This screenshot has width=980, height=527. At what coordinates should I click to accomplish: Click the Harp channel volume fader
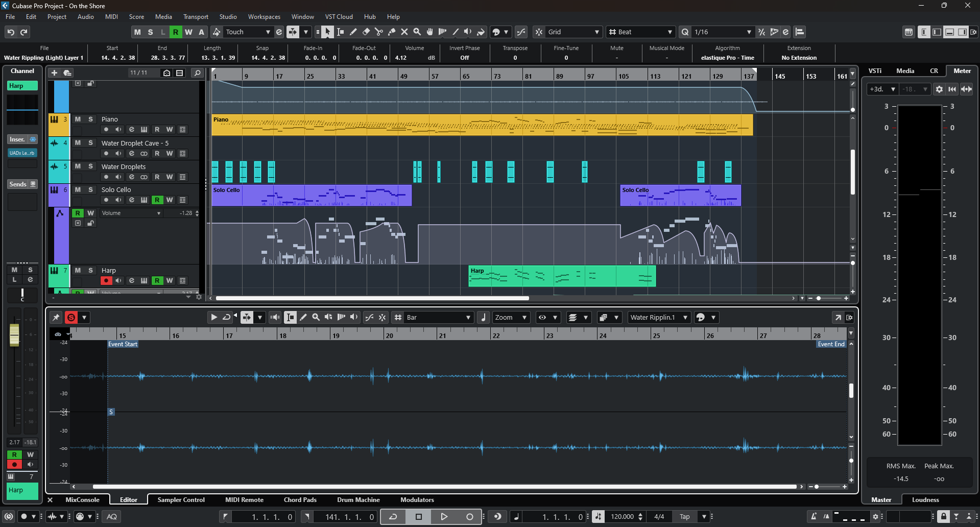point(14,335)
